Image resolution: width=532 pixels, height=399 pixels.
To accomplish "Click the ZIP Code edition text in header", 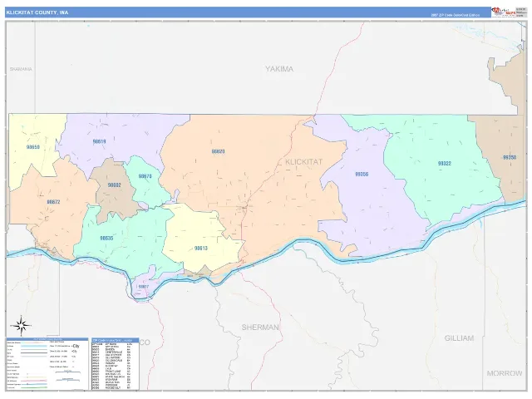I will click(456, 15).
